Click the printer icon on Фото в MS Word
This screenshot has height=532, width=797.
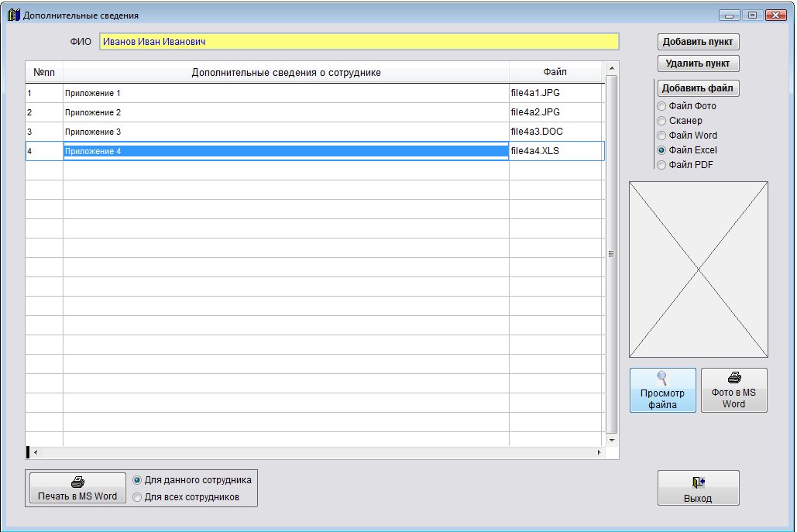click(734, 378)
